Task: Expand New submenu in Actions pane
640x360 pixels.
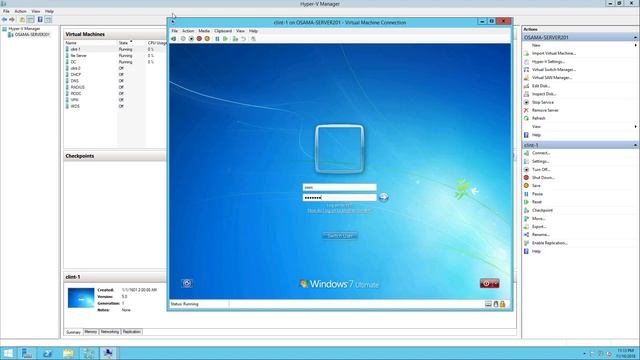Action: tap(635, 45)
